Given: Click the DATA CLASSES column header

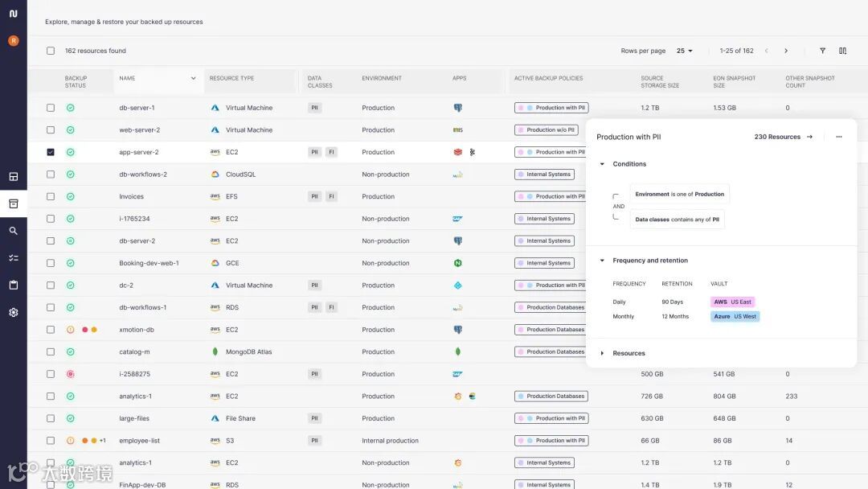Looking at the screenshot, I should coord(319,82).
